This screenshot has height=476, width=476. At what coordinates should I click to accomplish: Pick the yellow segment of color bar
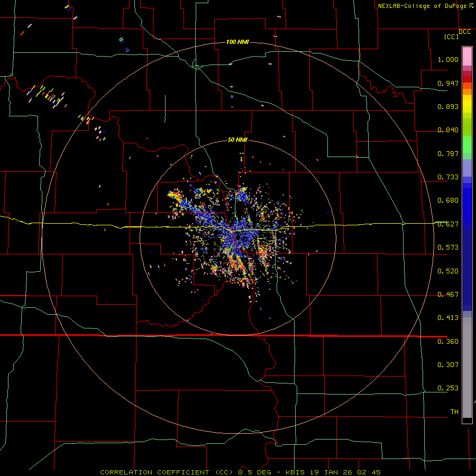tap(467, 104)
